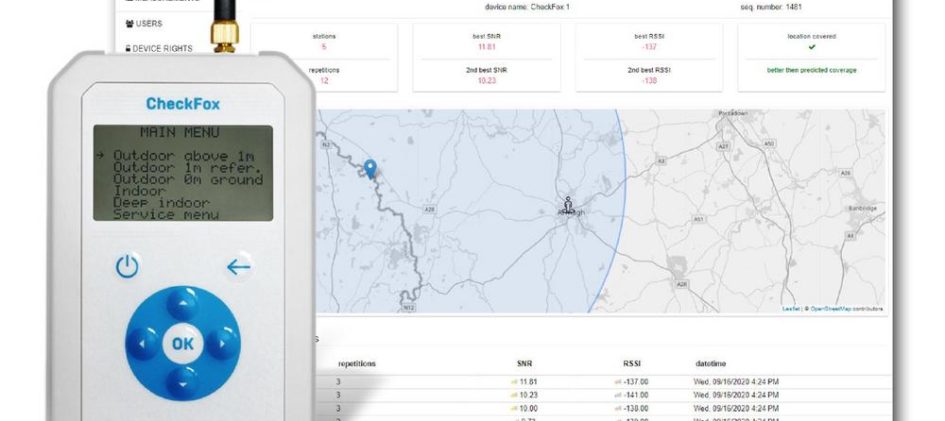Image resolution: width=945 pixels, height=421 pixels.
Task: Click the 'device name: CheckFox 1' text
Action: point(527,7)
